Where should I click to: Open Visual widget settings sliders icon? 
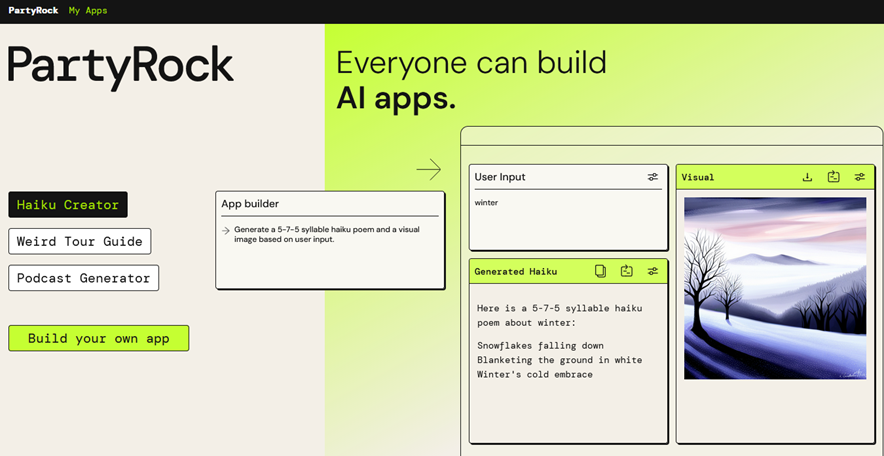coord(859,177)
